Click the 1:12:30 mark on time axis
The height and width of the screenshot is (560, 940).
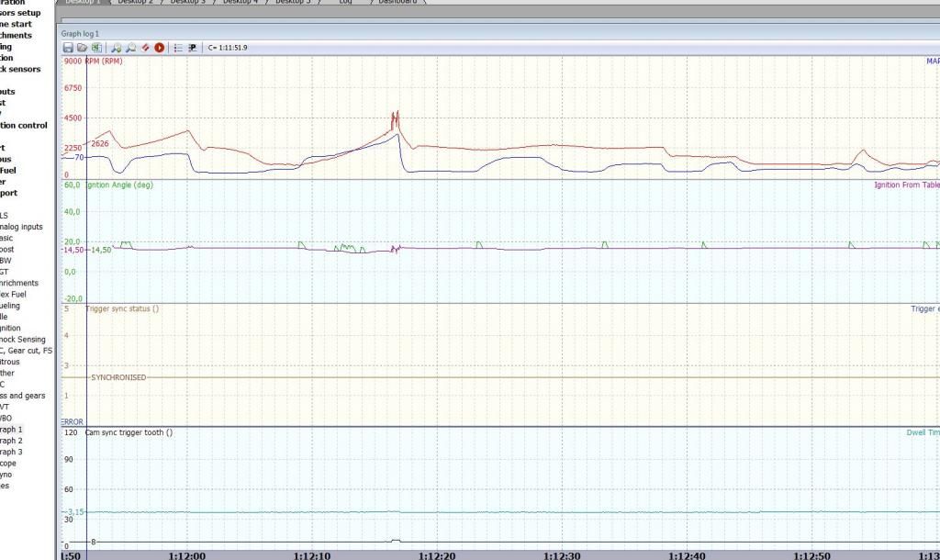click(562, 554)
